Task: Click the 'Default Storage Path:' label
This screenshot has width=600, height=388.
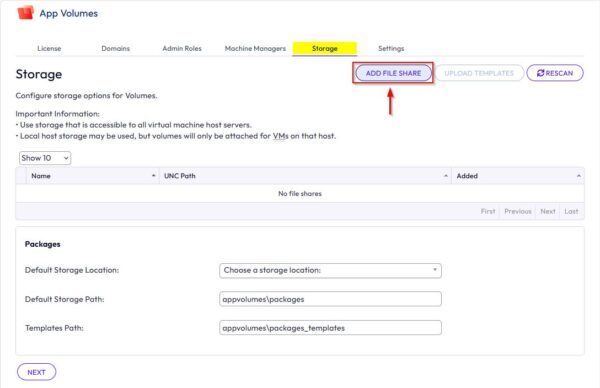Action: (x=64, y=299)
